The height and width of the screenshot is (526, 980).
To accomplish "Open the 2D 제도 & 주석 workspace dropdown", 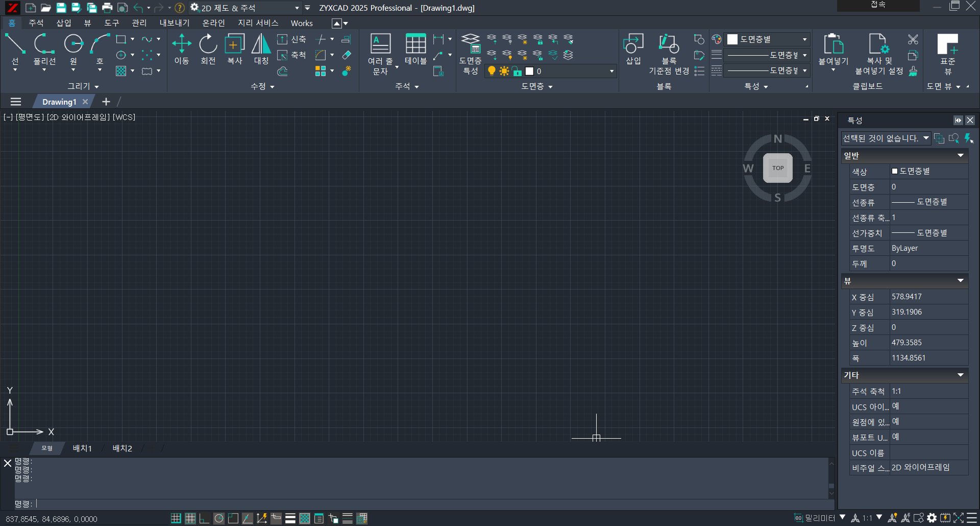I will pyautogui.click(x=297, y=8).
